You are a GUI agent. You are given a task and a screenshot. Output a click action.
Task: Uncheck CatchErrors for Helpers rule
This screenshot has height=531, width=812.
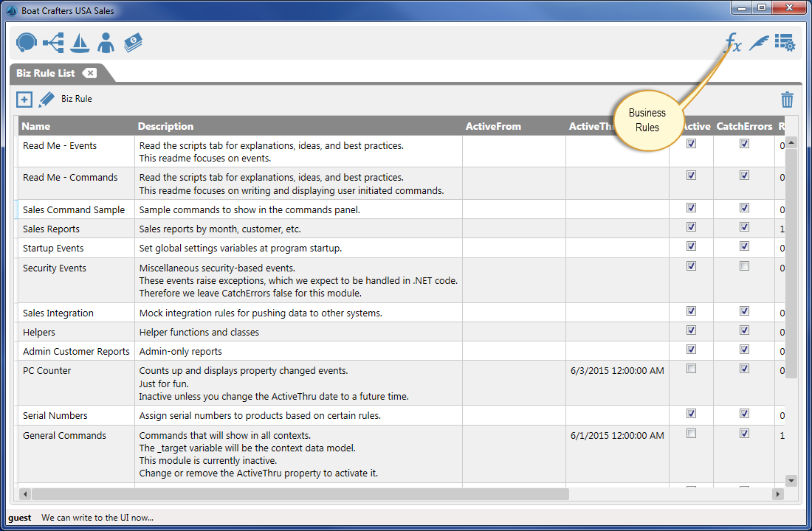pos(744,330)
